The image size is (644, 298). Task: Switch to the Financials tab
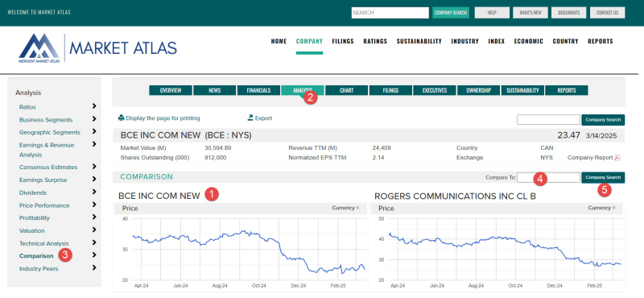click(x=258, y=90)
